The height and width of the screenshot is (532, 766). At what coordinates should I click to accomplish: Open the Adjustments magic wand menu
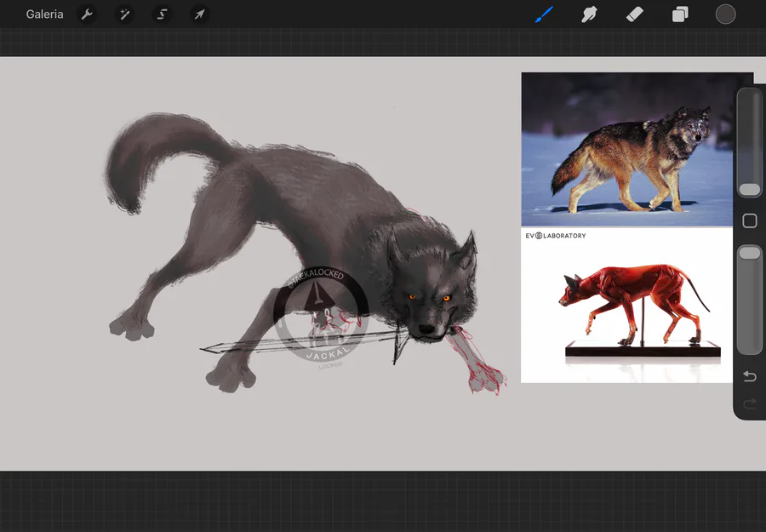point(124,14)
